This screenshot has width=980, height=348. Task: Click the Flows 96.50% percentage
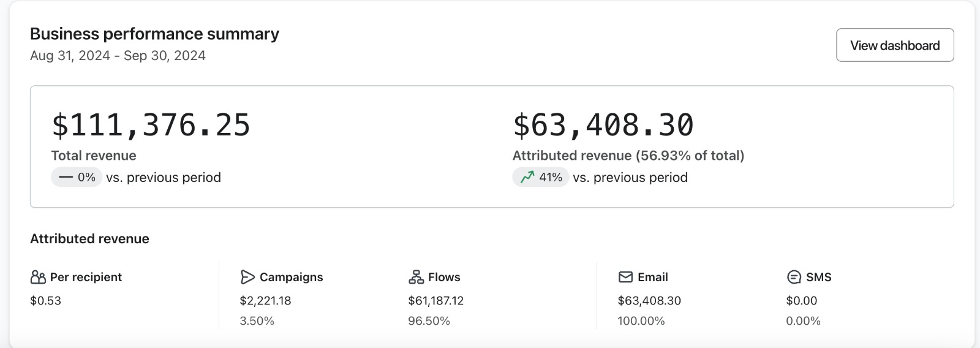(x=429, y=321)
